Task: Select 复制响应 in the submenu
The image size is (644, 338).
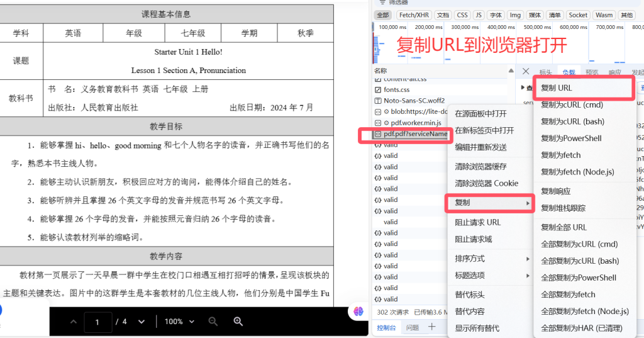Action: 585,191
